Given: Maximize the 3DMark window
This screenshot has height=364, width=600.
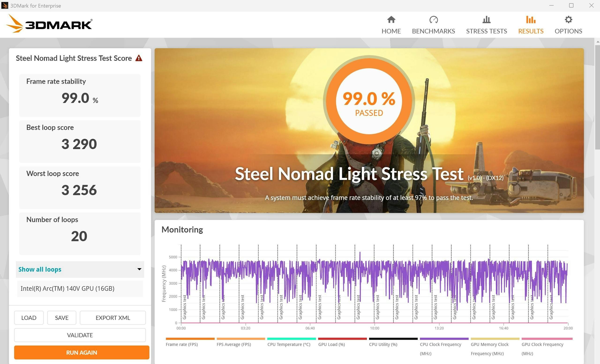Looking at the screenshot, I should 571,5.
